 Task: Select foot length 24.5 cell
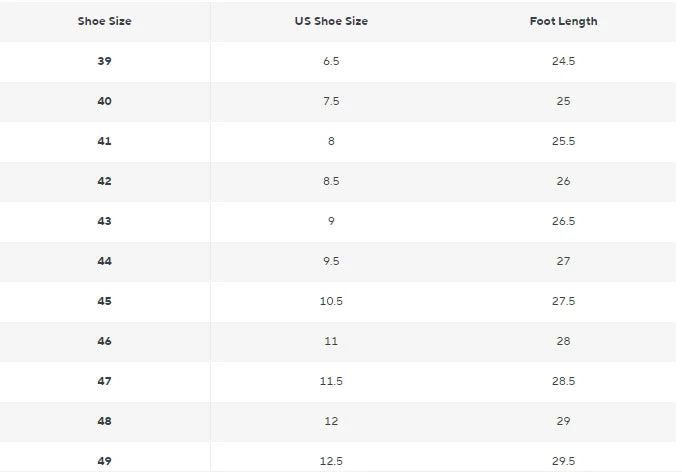pos(563,61)
